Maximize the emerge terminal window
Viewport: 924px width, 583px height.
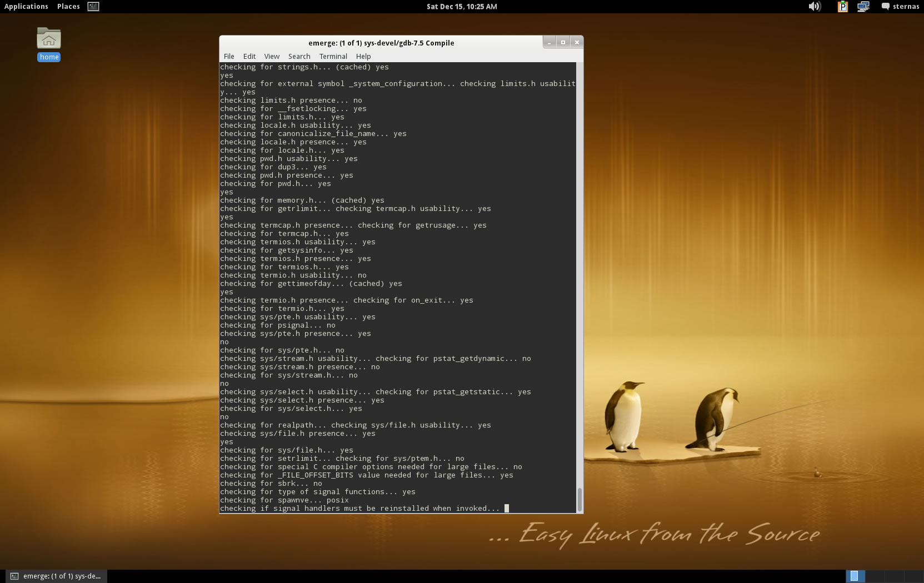563,42
